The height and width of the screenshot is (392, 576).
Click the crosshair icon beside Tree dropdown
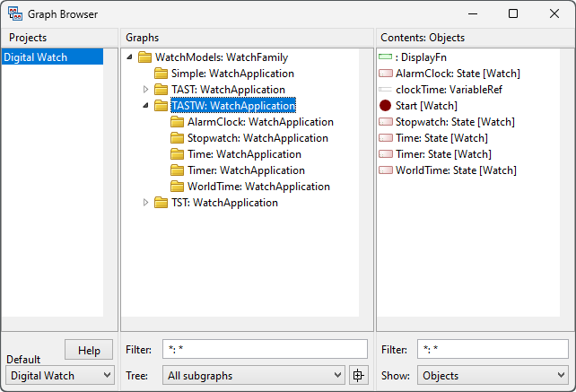(x=359, y=375)
